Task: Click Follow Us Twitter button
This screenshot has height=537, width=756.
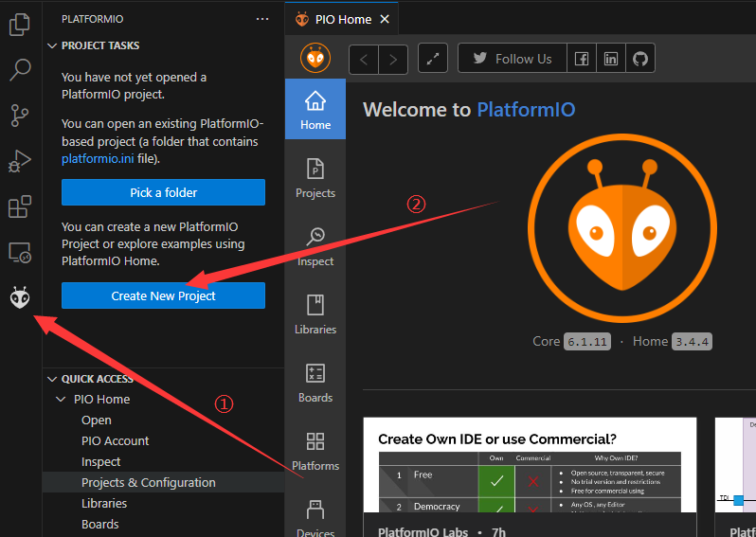Action: pyautogui.click(x=512, y=59)
